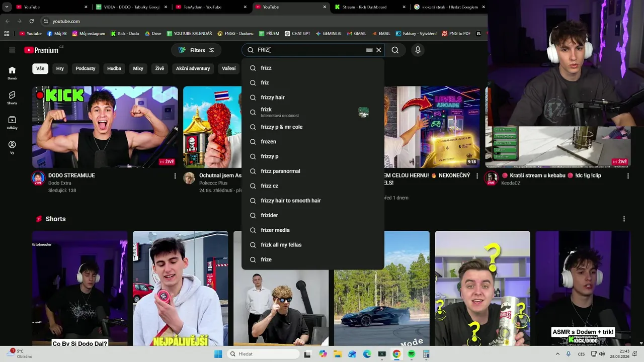644x362 pixels.
Task: Choose suggestion "frizzy hair to smooth hair"
Action: (x=312, y=201)
